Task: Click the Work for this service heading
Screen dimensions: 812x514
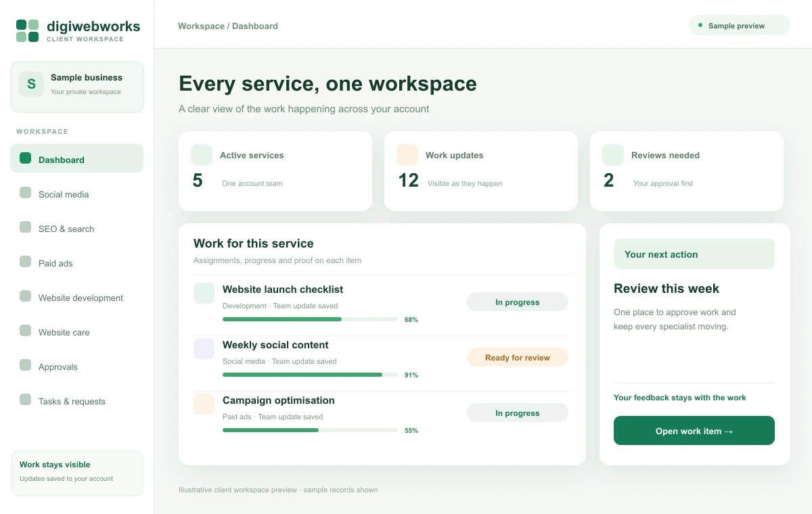Action: click(x=254, y=243)
